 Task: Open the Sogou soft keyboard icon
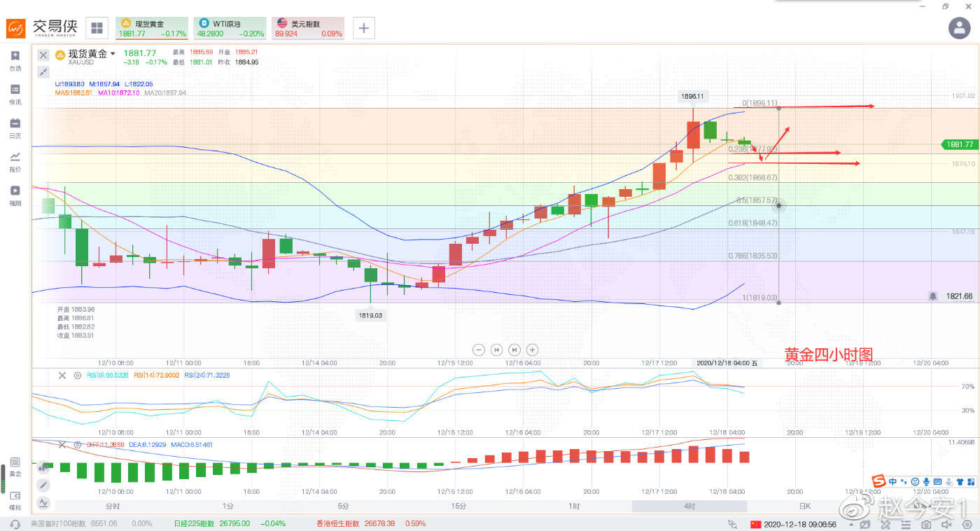click(x=937, y=481)
